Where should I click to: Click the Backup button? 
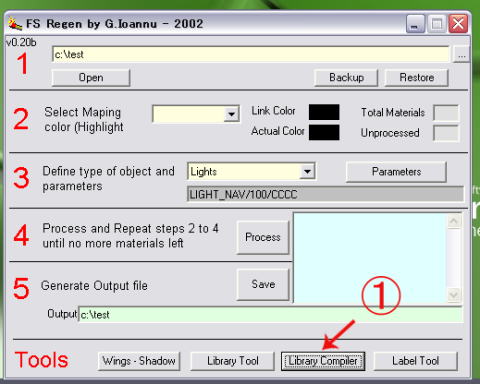pos(346,78)
